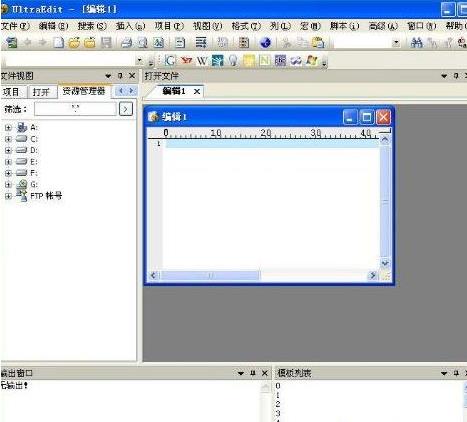Toggle pin on the 输出窗口 panel
This screenshot has width=467, height=422.
pos(252,373)
